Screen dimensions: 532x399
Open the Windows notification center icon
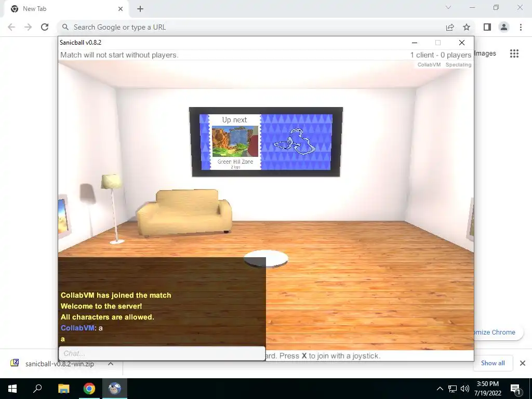515,389
